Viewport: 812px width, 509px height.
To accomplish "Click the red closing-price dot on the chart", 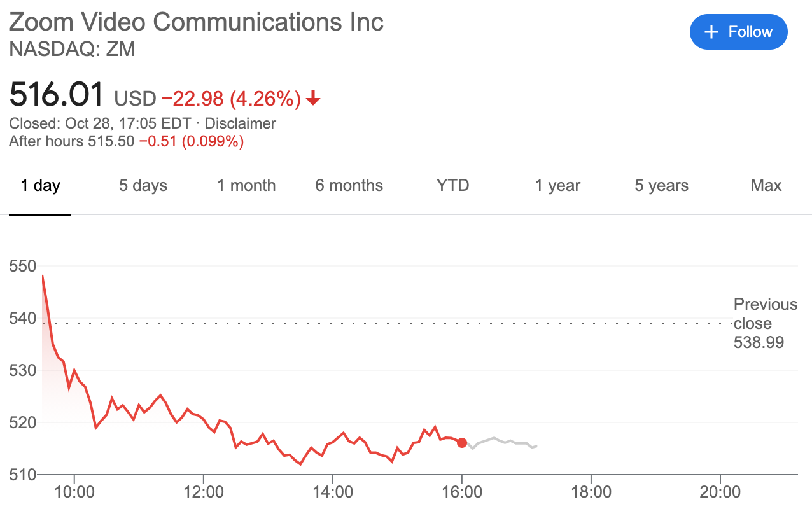I will (x=462, y=443).
